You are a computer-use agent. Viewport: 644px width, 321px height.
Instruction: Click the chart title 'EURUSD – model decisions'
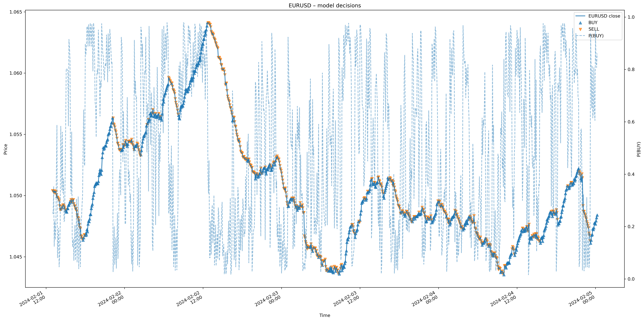pyautogui.click(x=324, y=6)
